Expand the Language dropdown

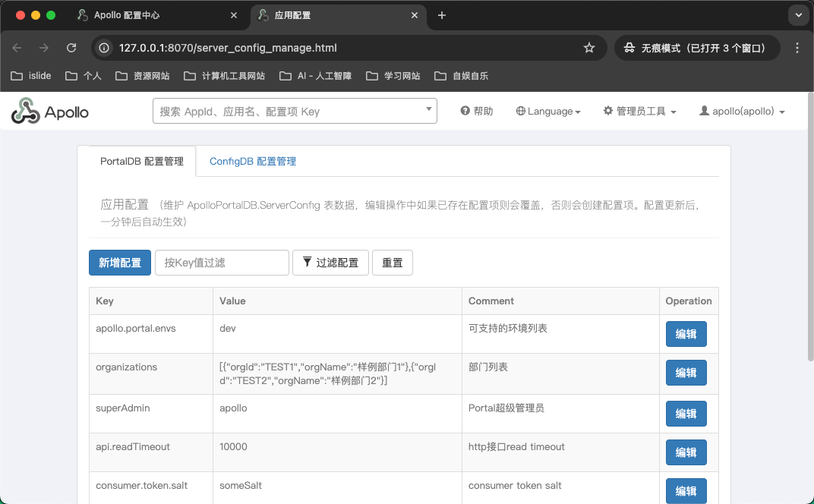click(548, 112)
